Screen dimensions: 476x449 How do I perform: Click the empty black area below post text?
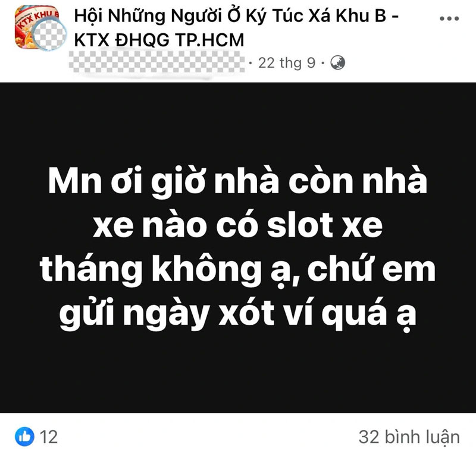[237, 373]
